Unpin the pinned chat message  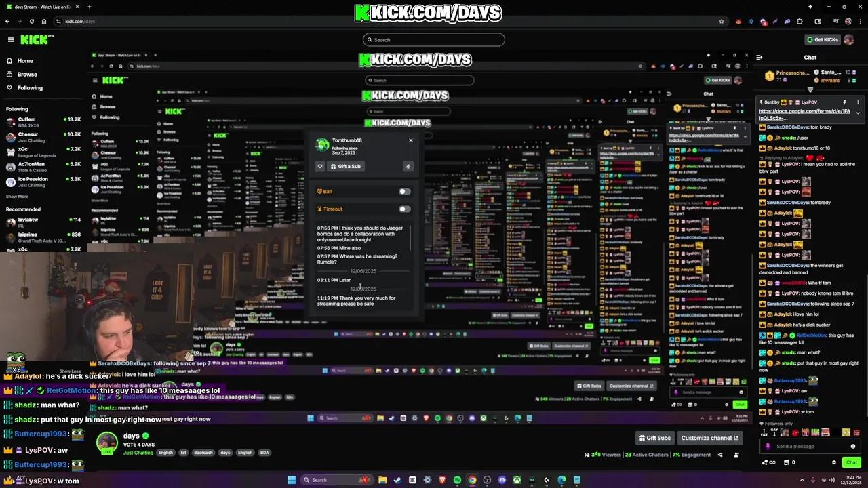click(x=844, y=102)
